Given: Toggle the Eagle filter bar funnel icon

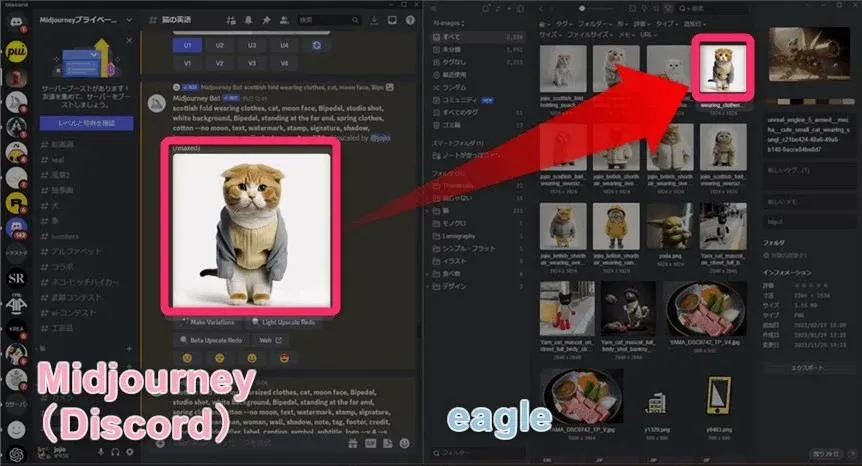Looking at the screenshot, I should pyautogui.click(x=669, y=9).
